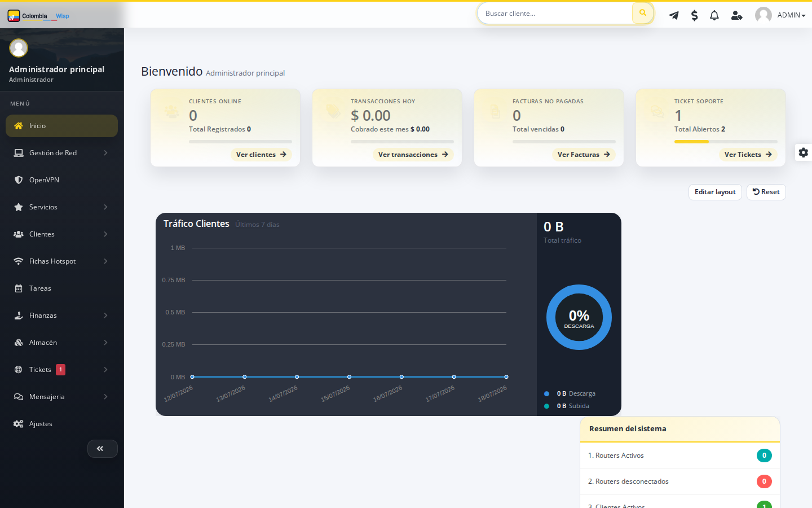Image resolution: width=812 pixels, height=508 pixels.
Task: Click the Inicio home icon
Action: tap(19, 126)
